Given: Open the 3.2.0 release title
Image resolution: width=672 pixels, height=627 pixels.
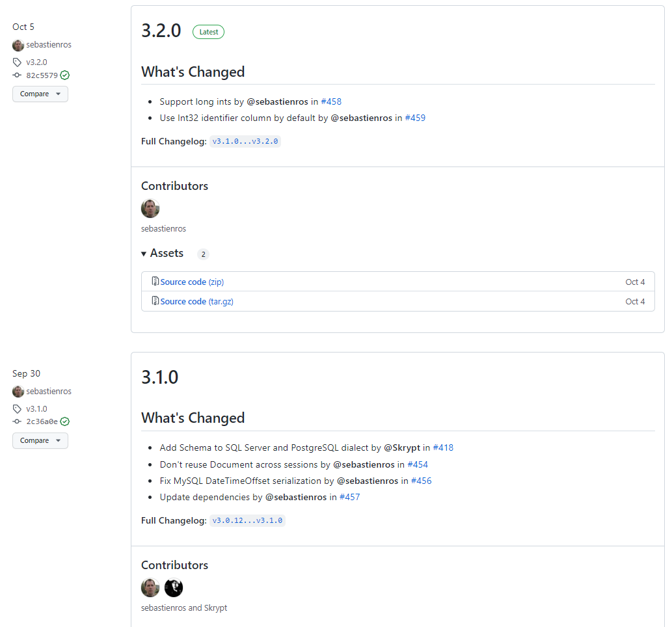Looking at the screenshot, I should click(x=161, y=31).
